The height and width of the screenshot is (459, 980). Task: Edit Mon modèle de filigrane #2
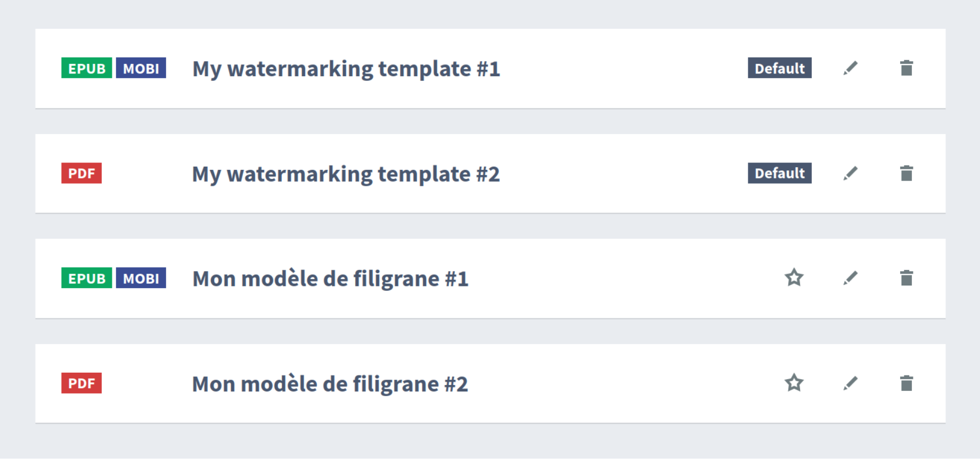point(851,383)
